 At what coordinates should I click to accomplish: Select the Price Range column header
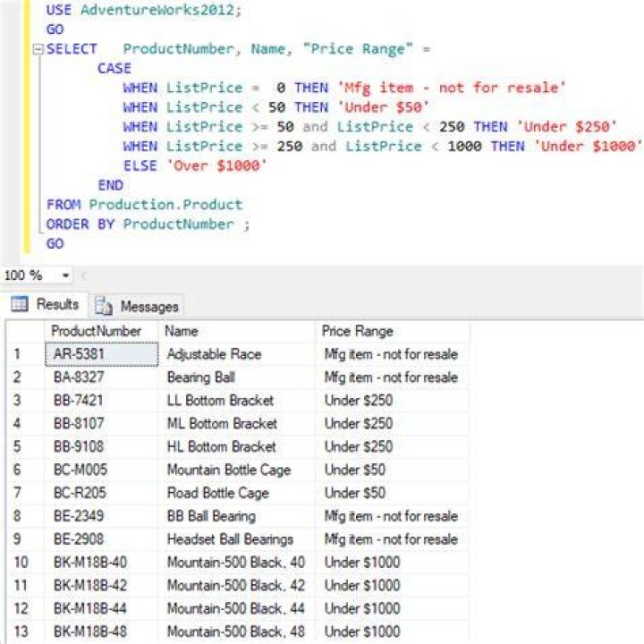tap(393, 331)
